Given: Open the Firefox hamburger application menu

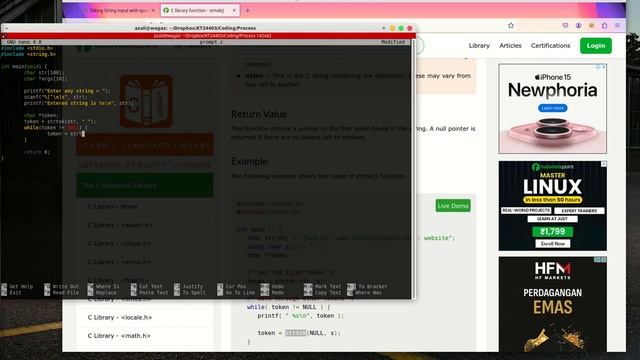Looking at the screenshot, I should coord(618,25).
